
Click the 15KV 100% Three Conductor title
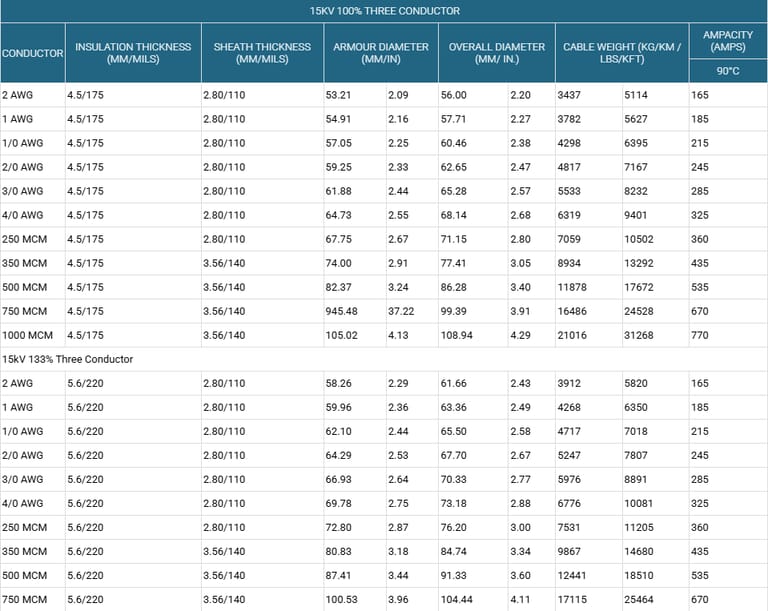pos(384,11)
